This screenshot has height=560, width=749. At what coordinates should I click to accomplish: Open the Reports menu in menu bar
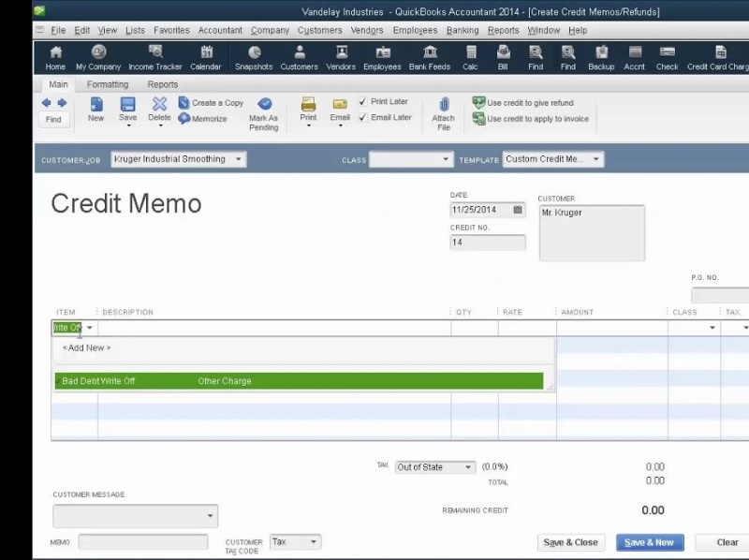pyautogui.click(x=503, y=30)
